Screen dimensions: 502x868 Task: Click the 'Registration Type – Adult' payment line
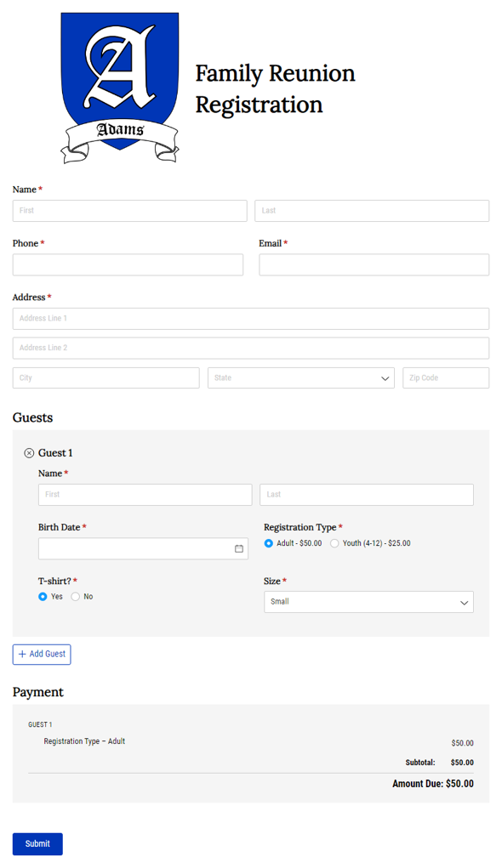[x=84, y=741]
